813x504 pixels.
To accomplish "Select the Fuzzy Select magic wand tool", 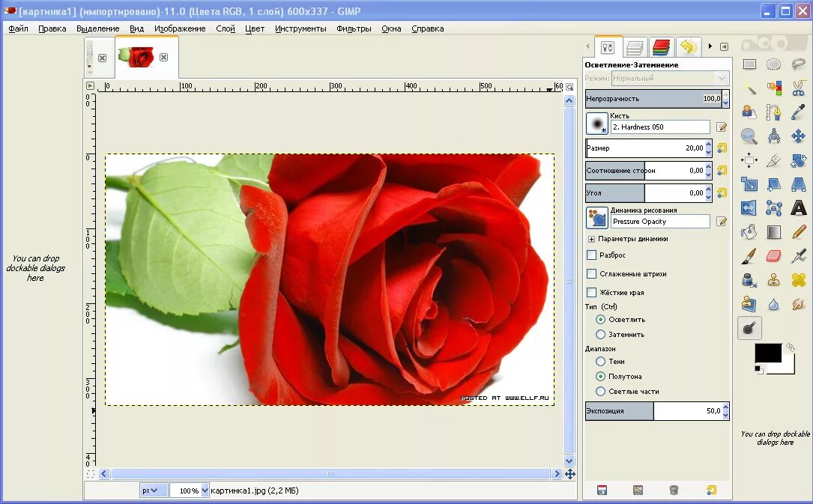I will 749,88.
